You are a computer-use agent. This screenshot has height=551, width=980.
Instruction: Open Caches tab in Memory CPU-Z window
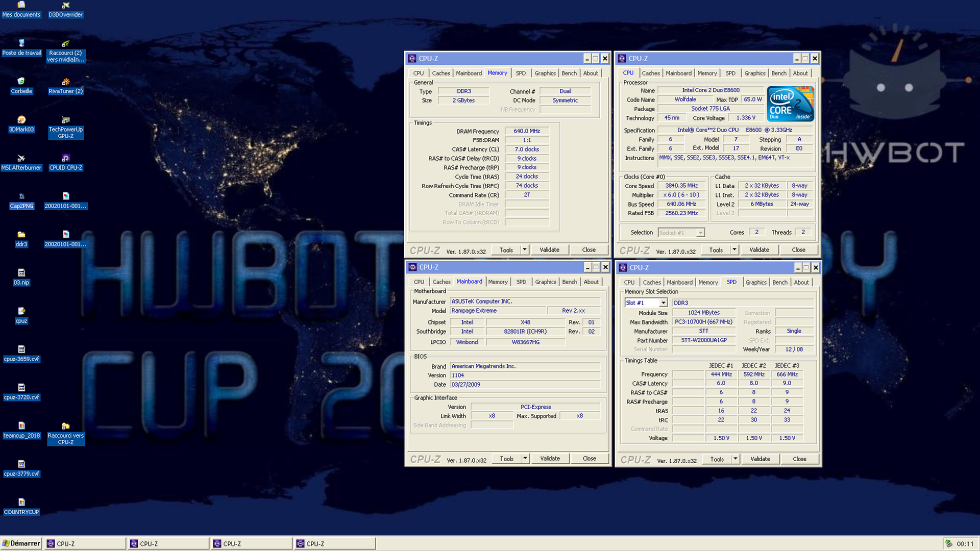(x=441, y=73)
